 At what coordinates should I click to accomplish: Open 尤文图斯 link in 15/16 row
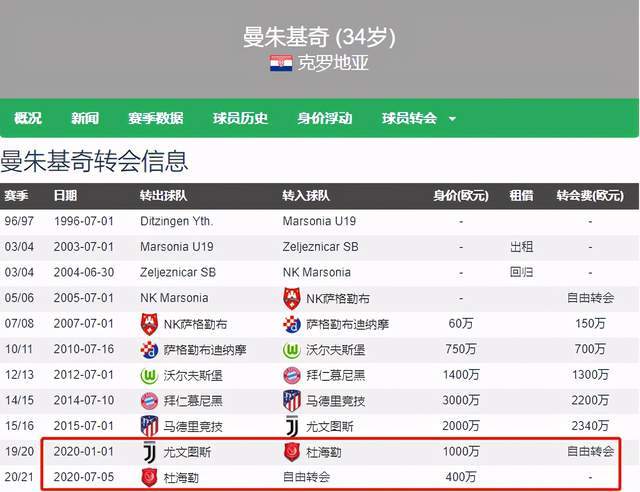pyautogui.click(x=330, y=427)
